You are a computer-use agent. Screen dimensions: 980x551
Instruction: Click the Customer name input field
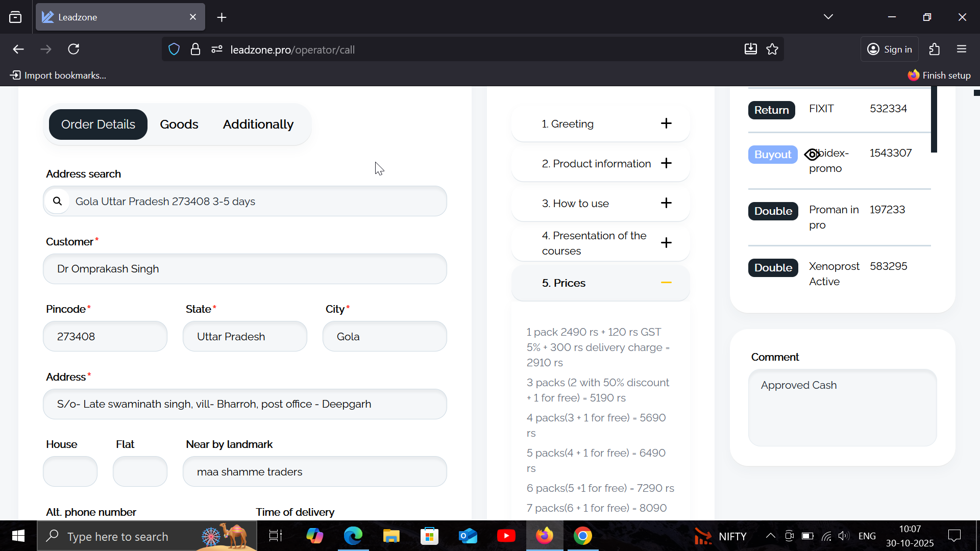pyautogui.click(x=245, y=269)
